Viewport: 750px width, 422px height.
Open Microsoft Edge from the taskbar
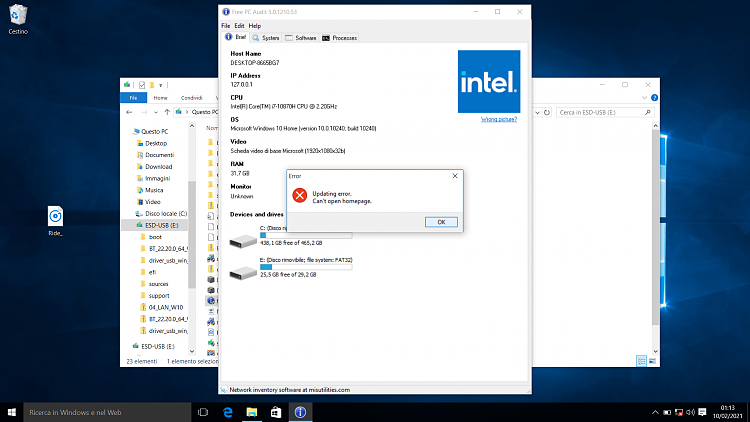pos(227,411)
